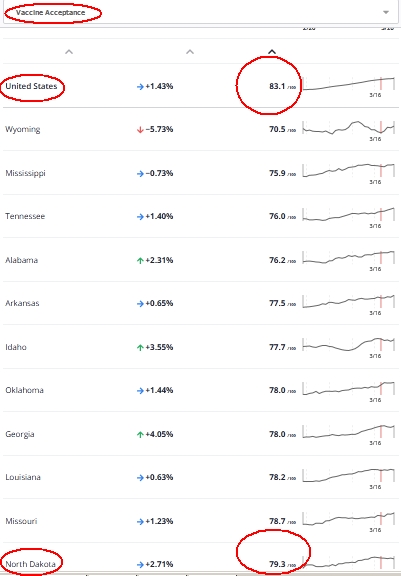This screenshot has height=576, width=401.
Task: Sort by region name column chevron
Action: point(69,52)
